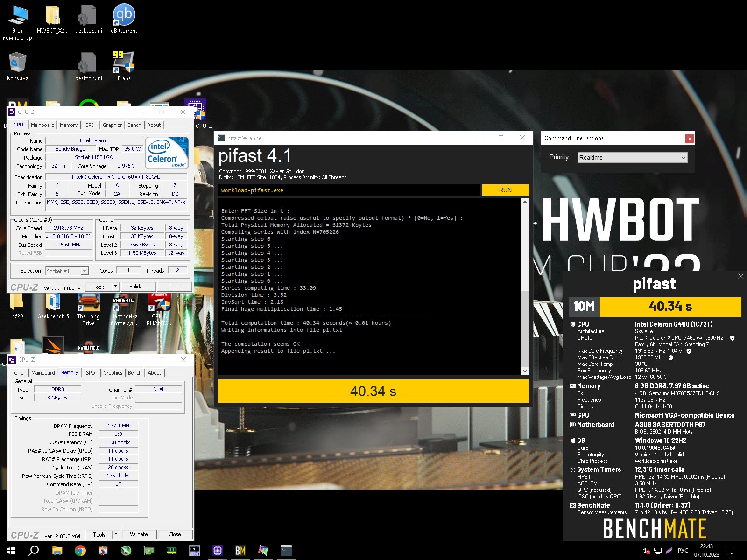747x560 pixels.
Task: Open the thermometer temperature app on taskbar
Action: [x=103, y=551]
